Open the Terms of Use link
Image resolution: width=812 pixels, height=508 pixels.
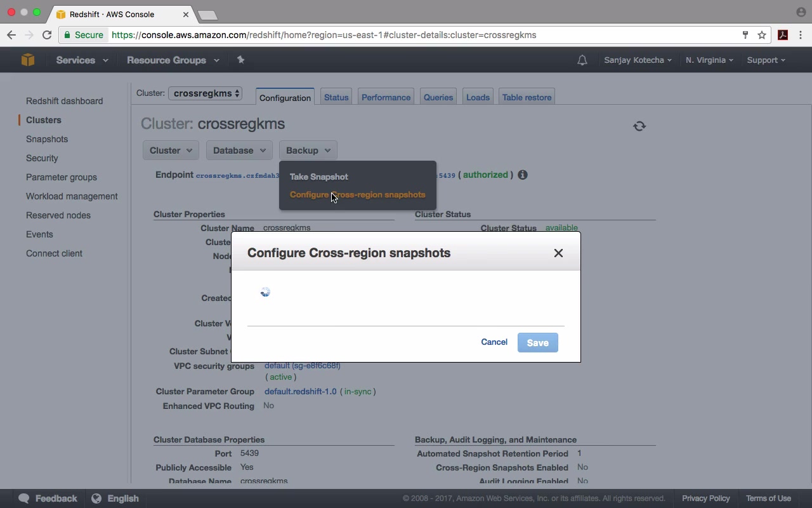coord(768,498)
